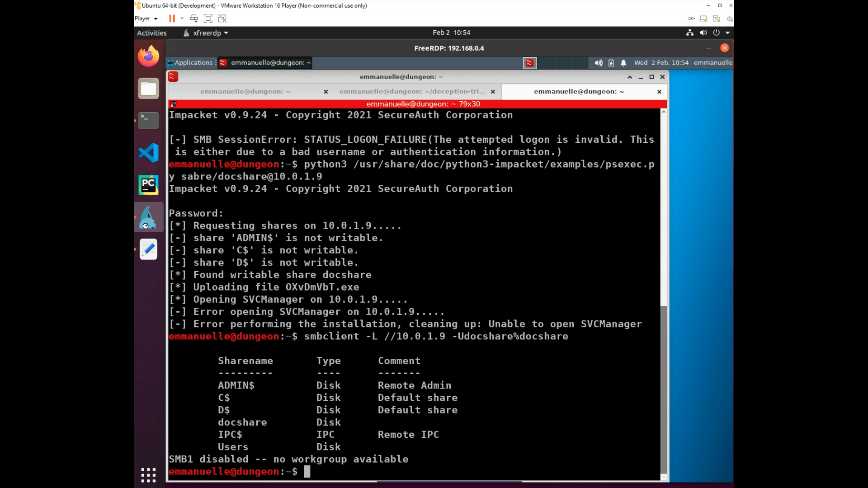Click the 'IPC$' share name
Viewport: 868px width, 488px height.
[230, 435]
